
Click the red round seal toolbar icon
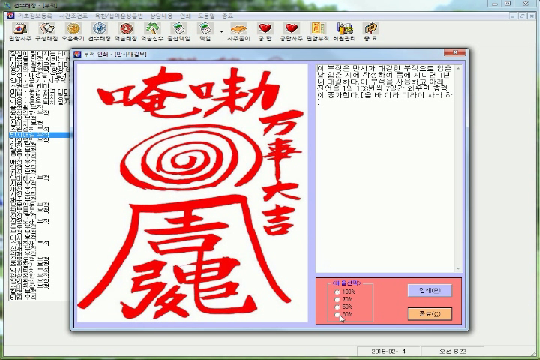tap(126, 29)
